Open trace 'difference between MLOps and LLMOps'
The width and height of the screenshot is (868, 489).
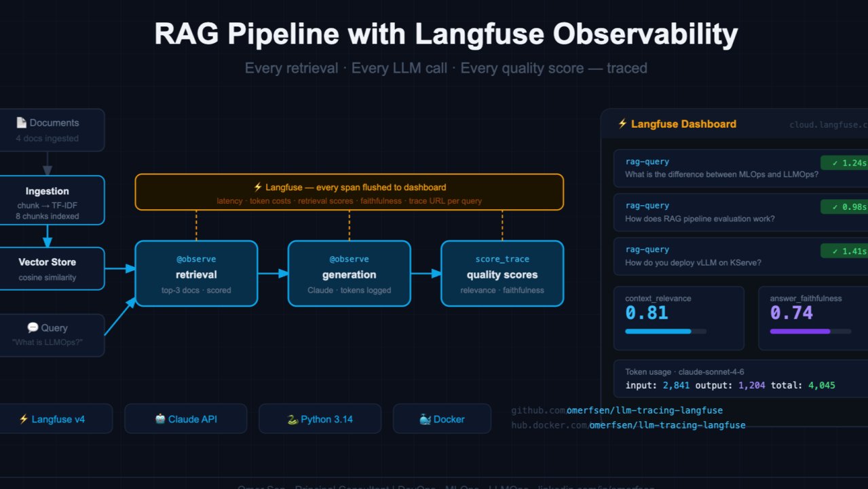click(x=740, y=168)
